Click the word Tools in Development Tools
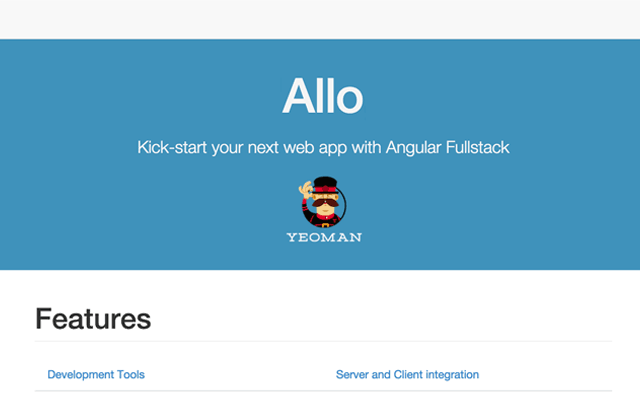Image resolution: width=640 pixels, height=400 pixels. pyautogui.click(x=131, y=374)
